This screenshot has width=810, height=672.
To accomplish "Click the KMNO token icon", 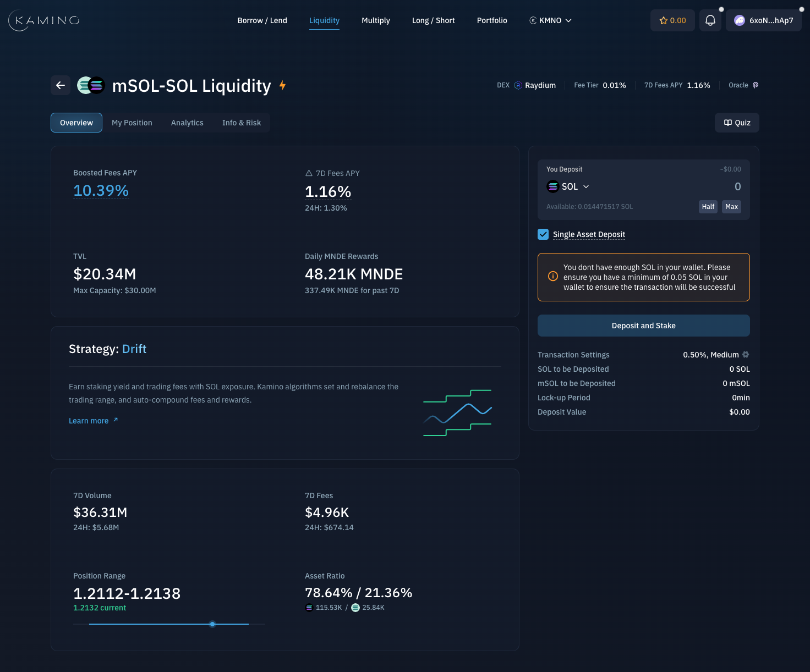I will point(533,20).
